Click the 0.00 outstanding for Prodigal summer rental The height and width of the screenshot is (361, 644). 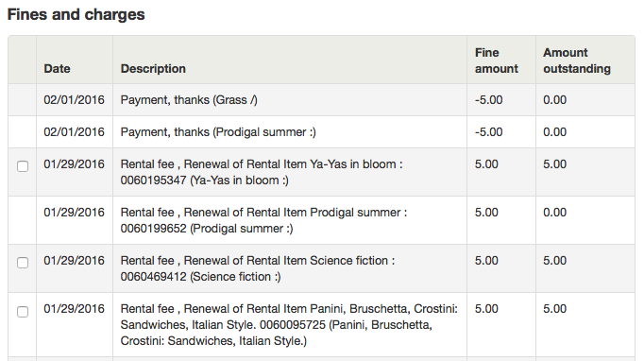click(x=555, y=213)
